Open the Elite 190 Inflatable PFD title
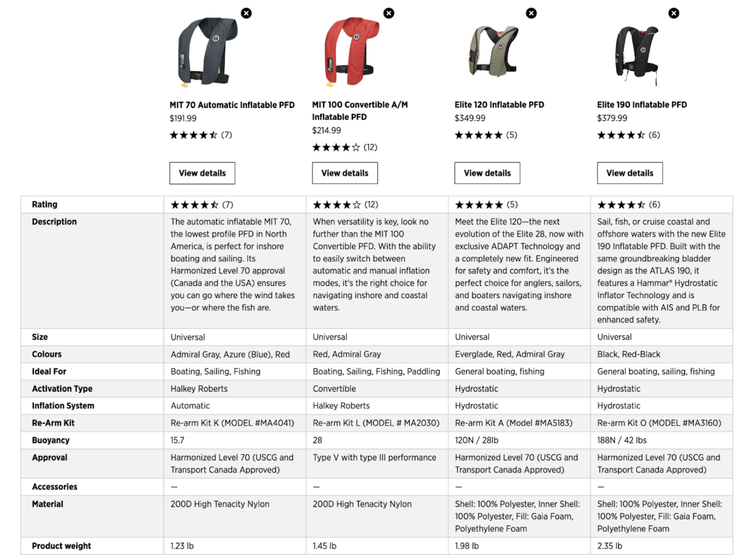The height and width of the screenshot is (560, 742). tap(642, 105)
